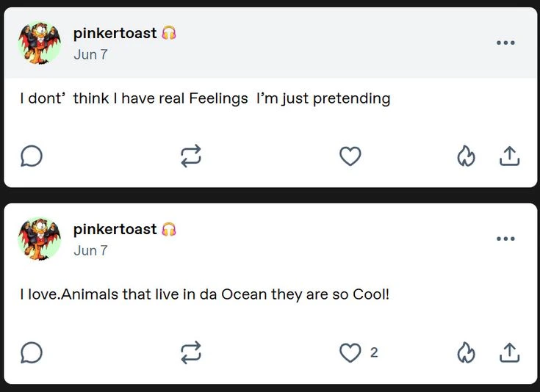Blaze the Ocean animals post

pyautogui.click(x=467, y=352)
